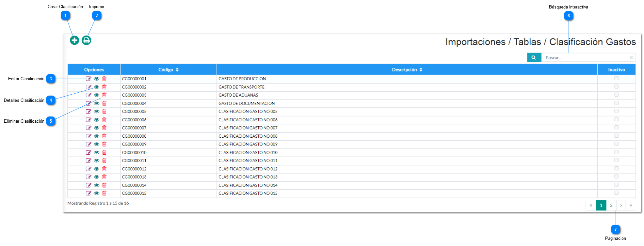View details of CG00000015
Screen dimensions: 644x246
point(96,193)
